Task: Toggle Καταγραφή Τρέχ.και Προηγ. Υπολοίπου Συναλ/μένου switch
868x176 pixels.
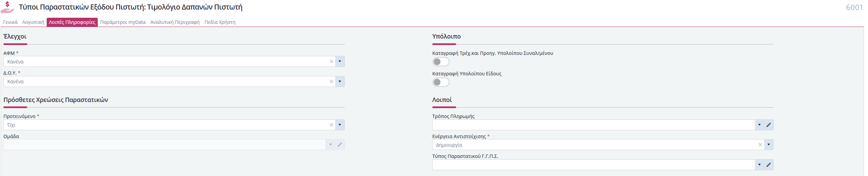Action: 441,62
